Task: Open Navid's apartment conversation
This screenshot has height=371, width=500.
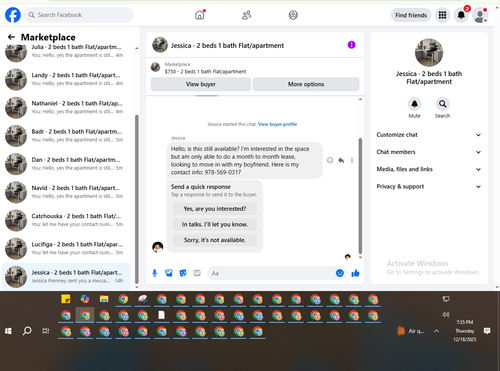Action: [67, 192]
